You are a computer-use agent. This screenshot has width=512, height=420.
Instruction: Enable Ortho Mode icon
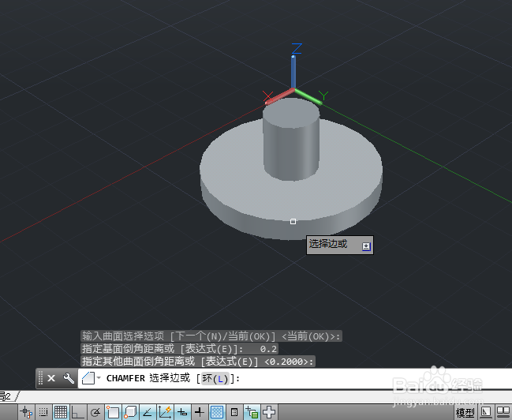pos(78,412)
